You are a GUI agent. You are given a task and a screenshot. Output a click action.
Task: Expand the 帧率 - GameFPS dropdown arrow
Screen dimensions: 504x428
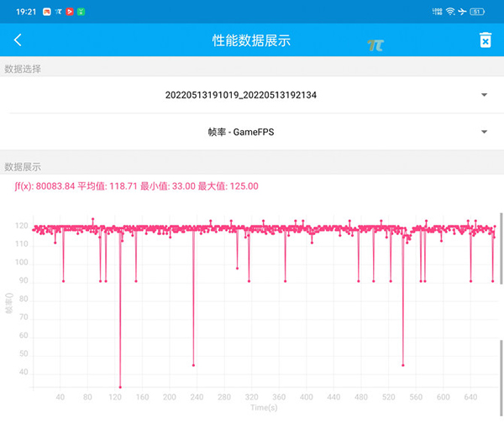click(x=484, y=132)
